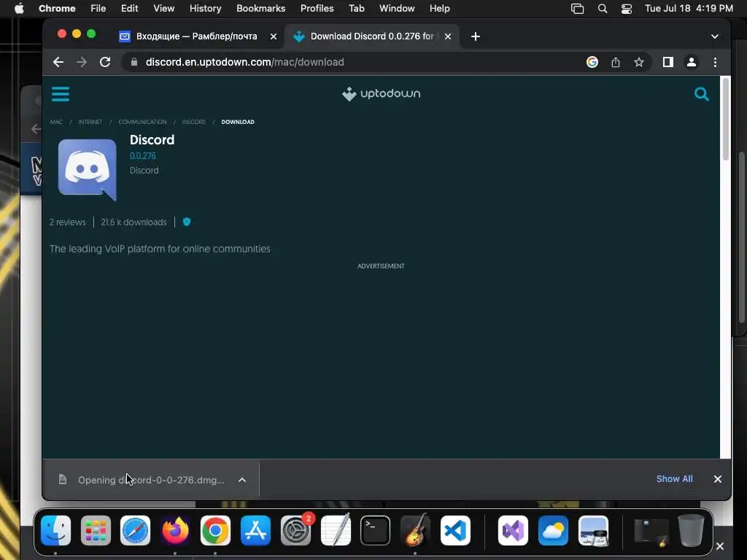Open the Apple menu
The height and width of the screenshot is (560, 747).
19,9
